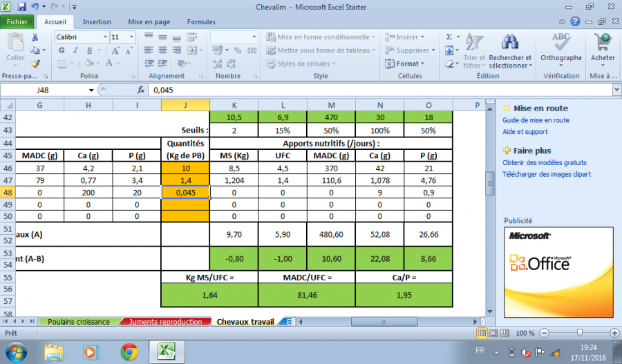Open the Guide de mise en route link
This screenshot has width=622, height=364.
coord(535,120)
